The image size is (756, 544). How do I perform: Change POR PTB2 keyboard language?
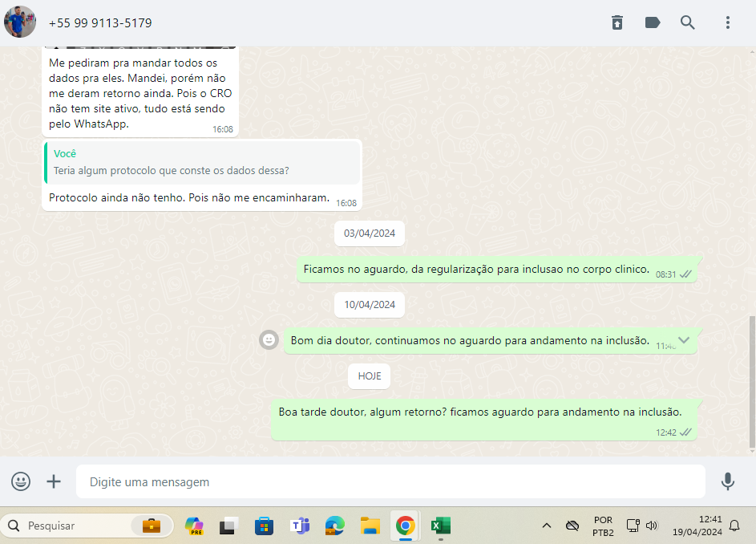[x=603, y=526]
